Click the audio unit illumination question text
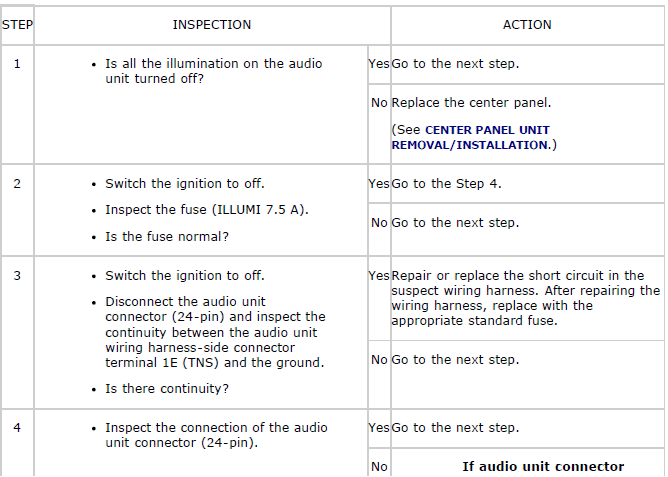Image resolution: width=668 pixels, height=477 pixels. pyautogui.click(x=213, y=71)
